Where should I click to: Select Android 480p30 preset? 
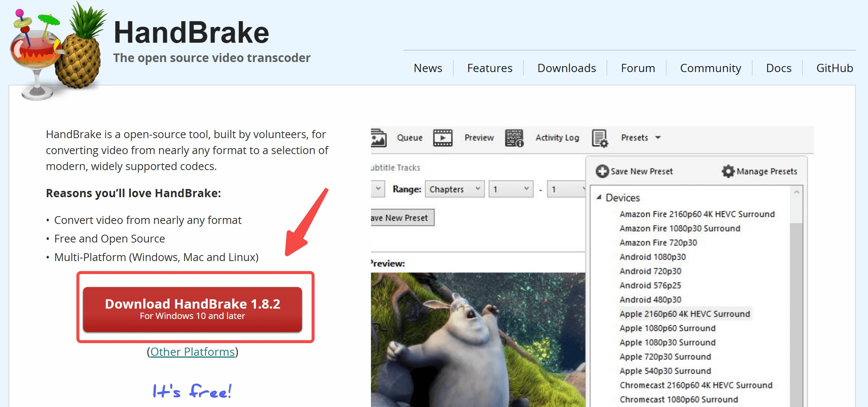tap(650, 300)
